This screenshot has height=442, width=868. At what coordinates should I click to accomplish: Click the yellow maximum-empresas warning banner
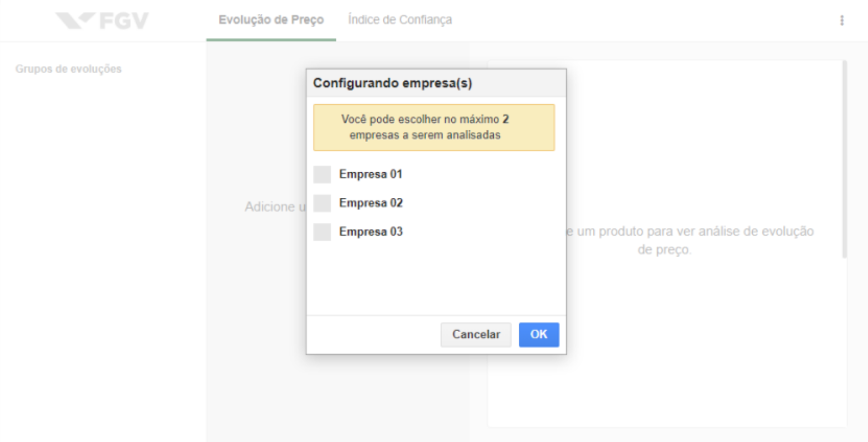coord(434,128)
